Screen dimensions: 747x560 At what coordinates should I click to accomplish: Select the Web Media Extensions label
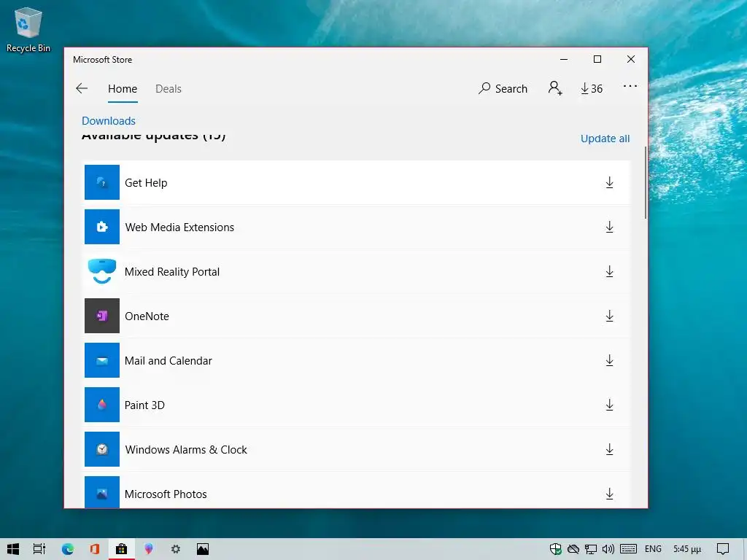point(179,227)
